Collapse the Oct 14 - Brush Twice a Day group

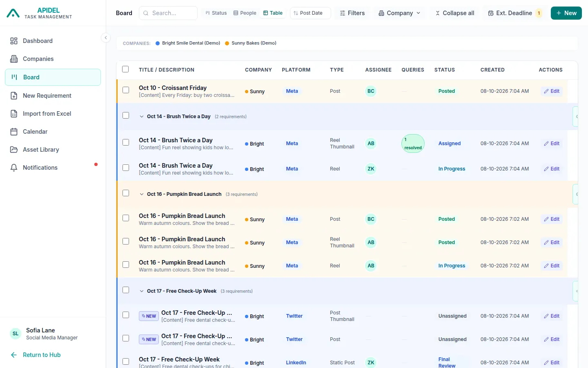(142, 117)
